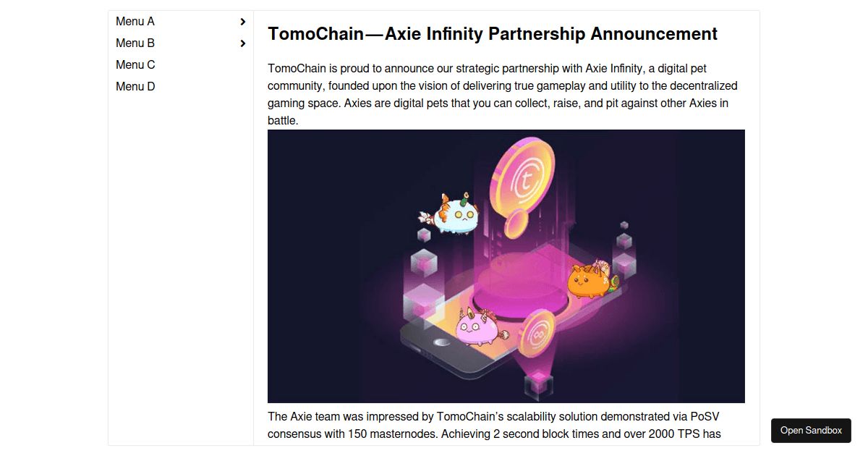The height and width of the screenshot is (456, 868).
Task: Expand the Menu A submenu chevron
Action: point(243,22)
